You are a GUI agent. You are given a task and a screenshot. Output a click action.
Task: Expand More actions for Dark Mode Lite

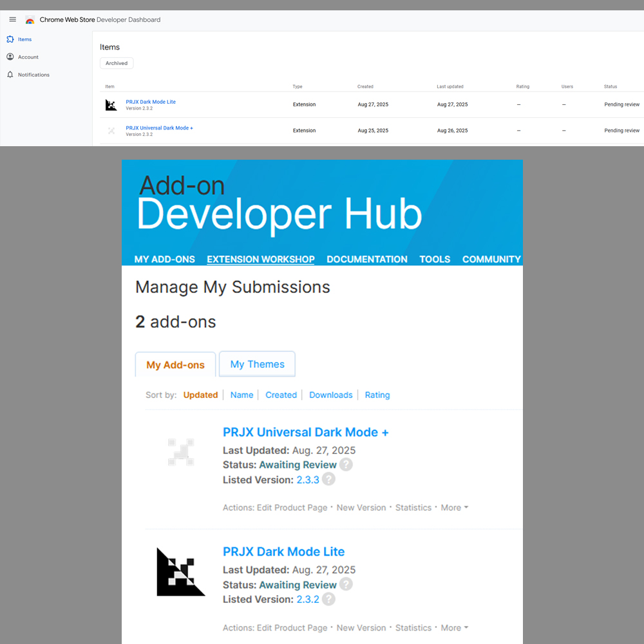454,627
